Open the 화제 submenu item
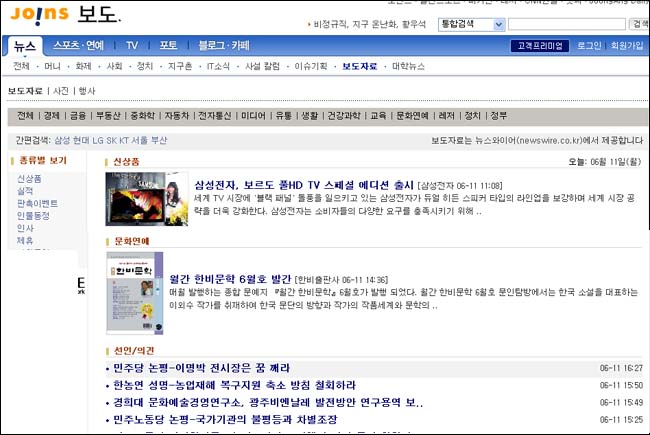This screenshot has height=435, width=650. tap(83, 66)
